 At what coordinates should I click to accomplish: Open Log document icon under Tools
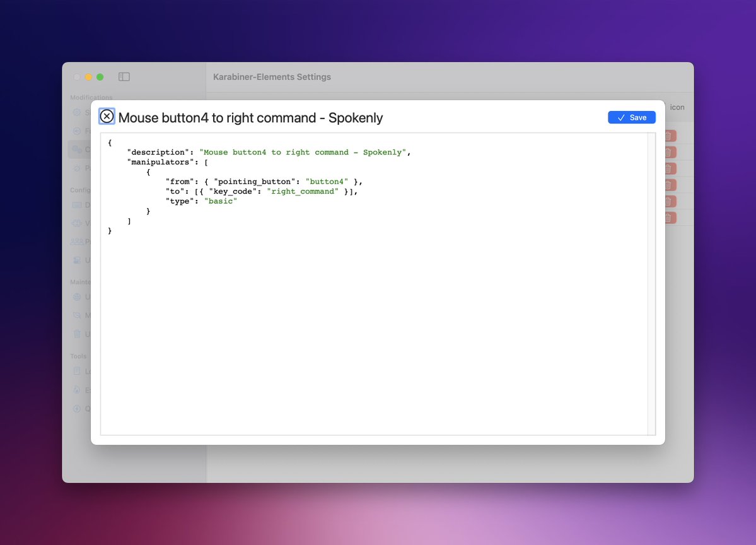click(x=77, y=371)
